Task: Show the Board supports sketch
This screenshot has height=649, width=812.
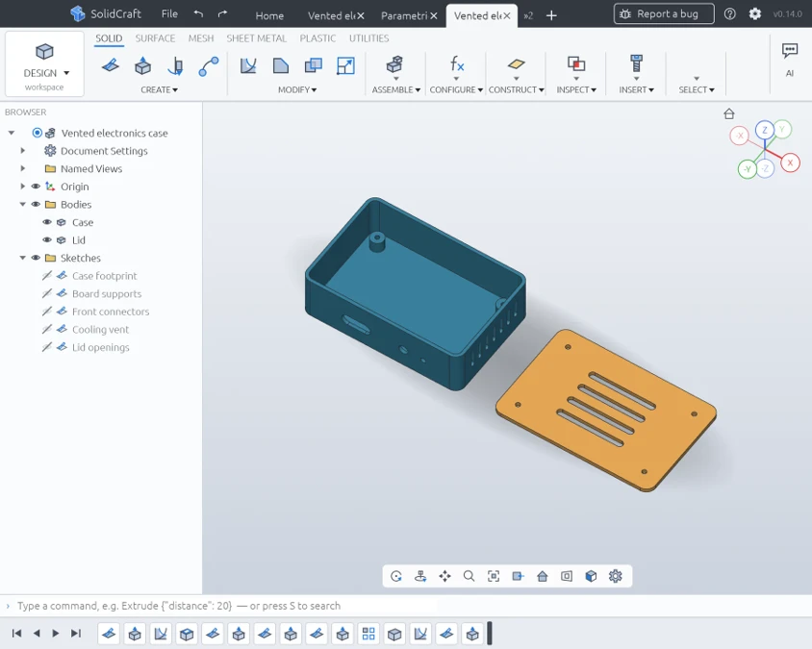Action: coord(47,293)
